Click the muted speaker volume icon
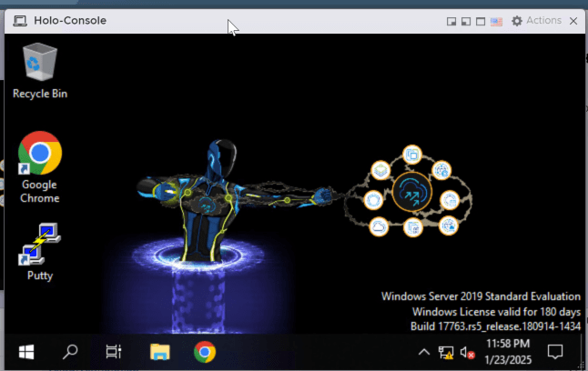 (x=468, y=352)
